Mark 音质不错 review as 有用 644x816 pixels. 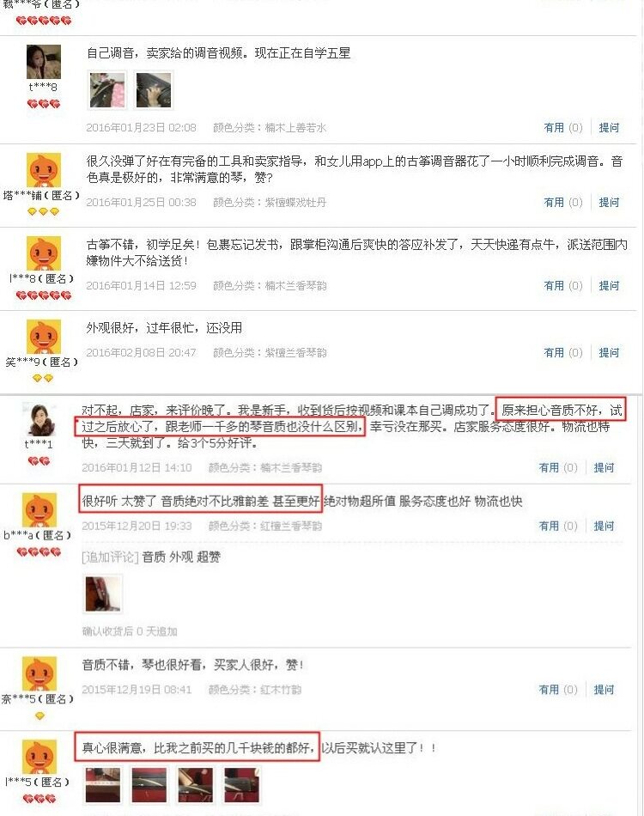click(x=558, y=690)
